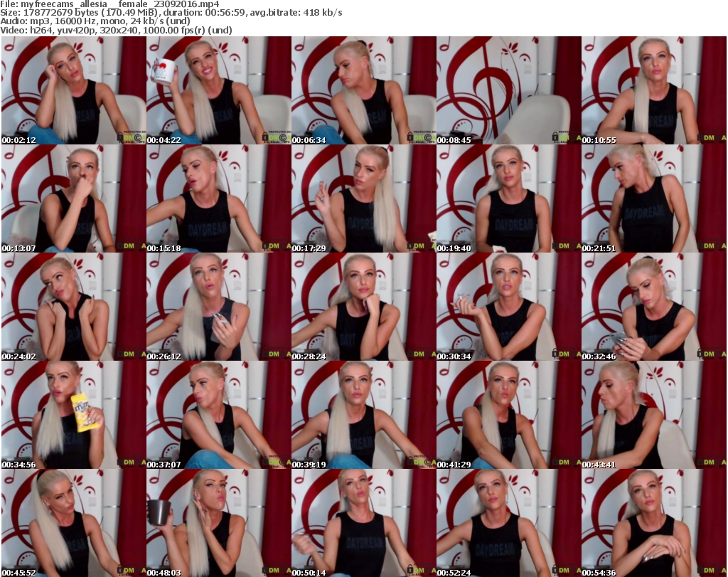
Task: Select the thumbnail labeled 00:17:29
Action: click(364, 198)
